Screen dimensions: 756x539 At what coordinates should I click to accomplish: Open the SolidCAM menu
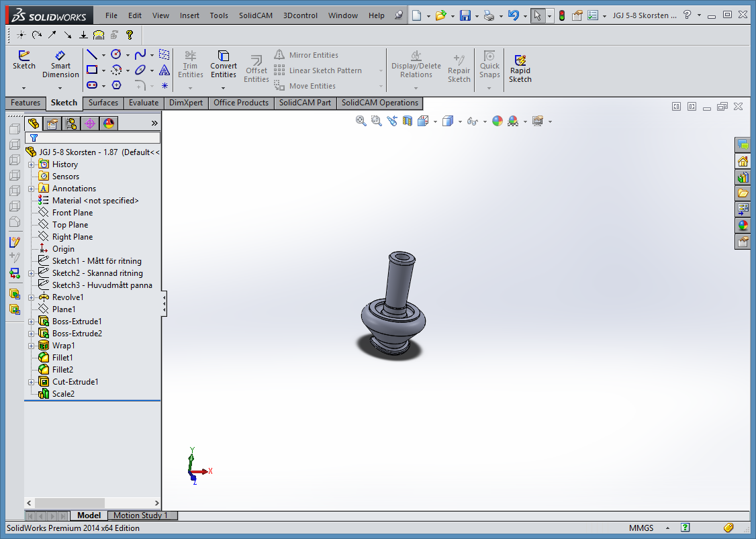coord(256,15)
